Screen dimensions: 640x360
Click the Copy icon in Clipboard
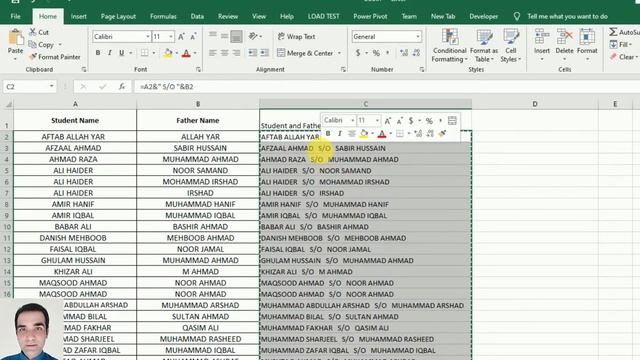pos(33,44)
